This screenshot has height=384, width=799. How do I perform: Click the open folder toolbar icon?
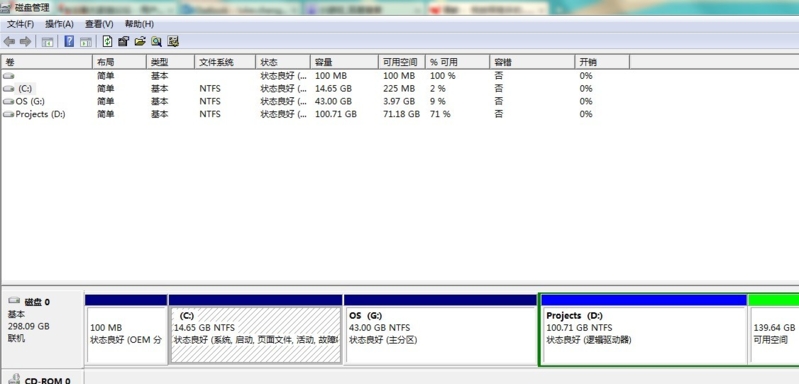[x=140, y=42]
